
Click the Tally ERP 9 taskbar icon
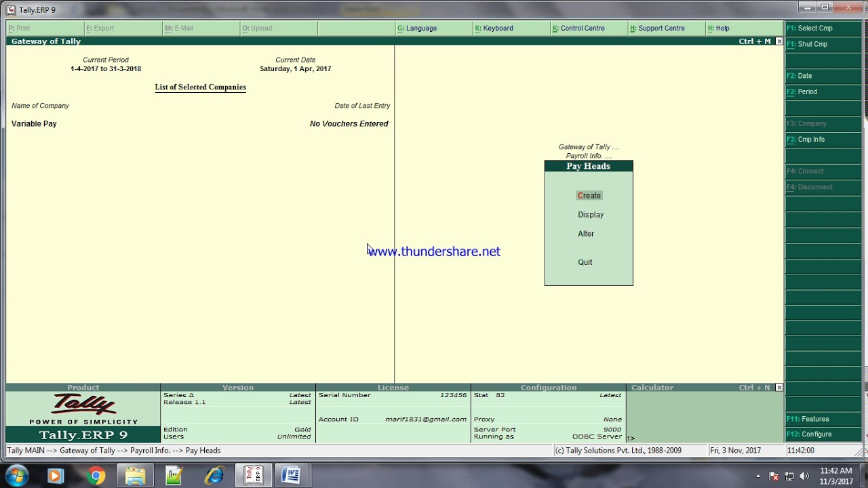coord(254,476)
